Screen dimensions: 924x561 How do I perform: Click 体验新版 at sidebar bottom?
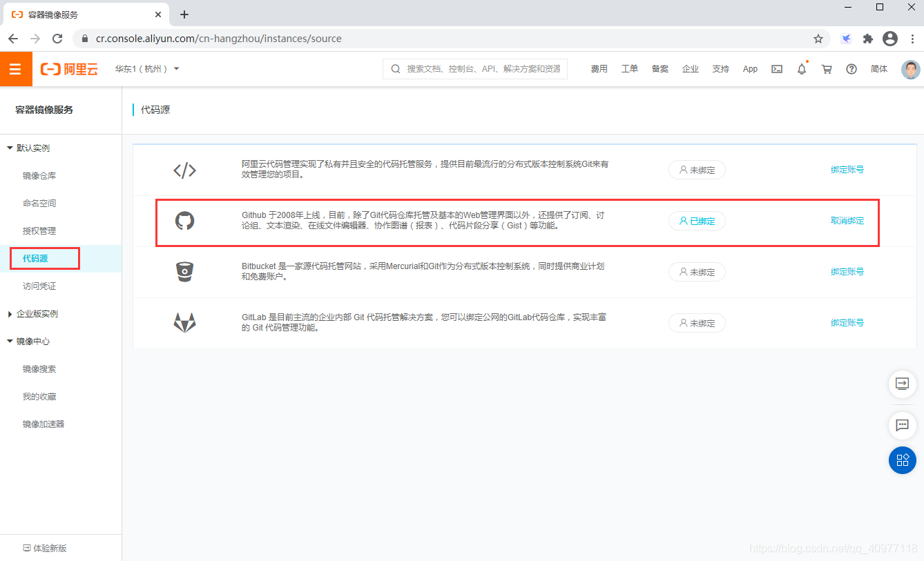point(45,549)
